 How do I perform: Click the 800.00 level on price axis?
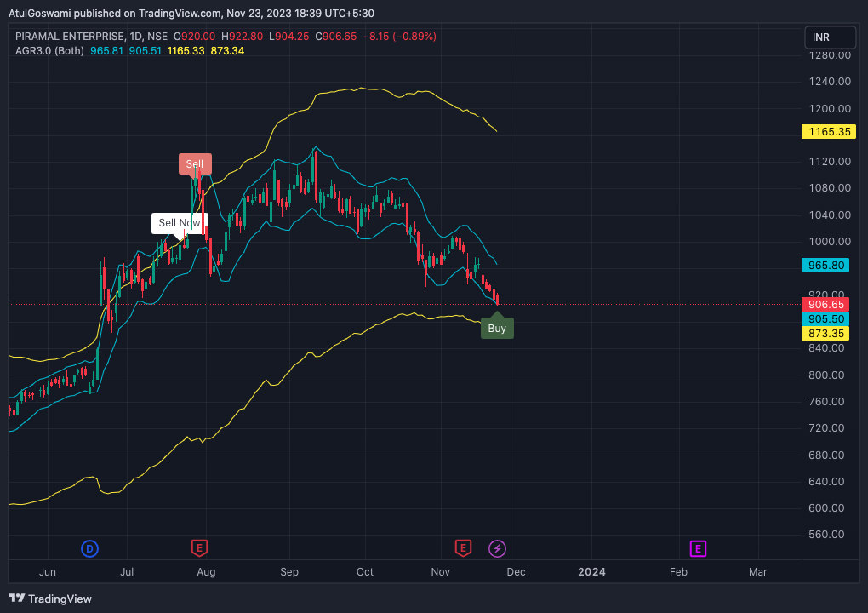point(826,375)
